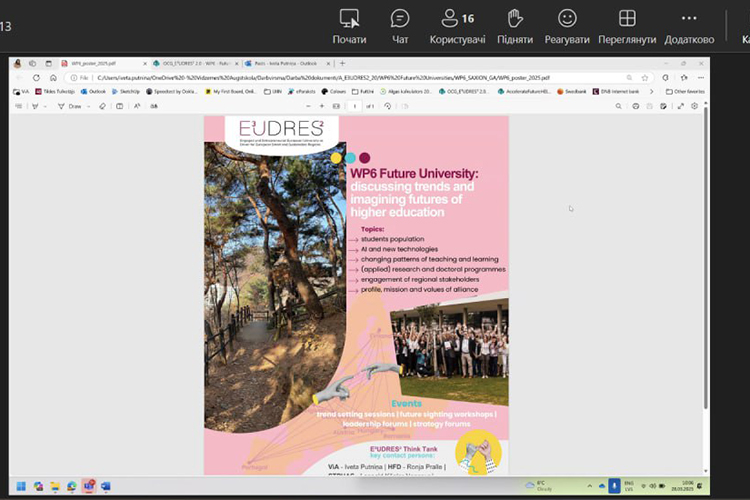
Task: Close the Outlook mail tab
Action: tap(328, 63)
